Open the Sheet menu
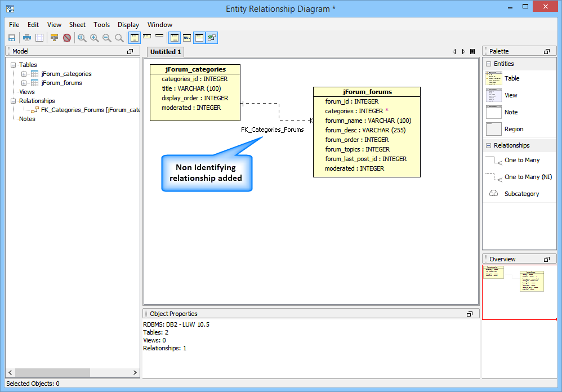This screenshot has height=392, width=562. click(77, 25)
